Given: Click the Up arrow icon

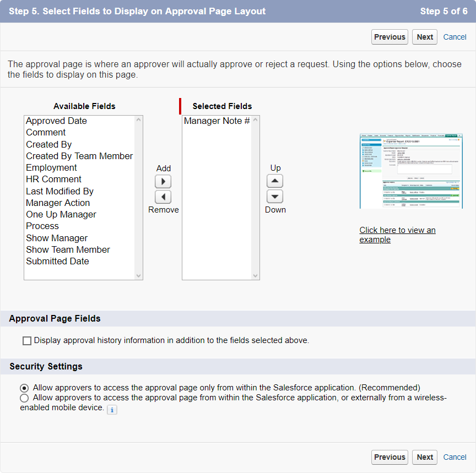Looking at the screenshot, I should click(275, 181).
